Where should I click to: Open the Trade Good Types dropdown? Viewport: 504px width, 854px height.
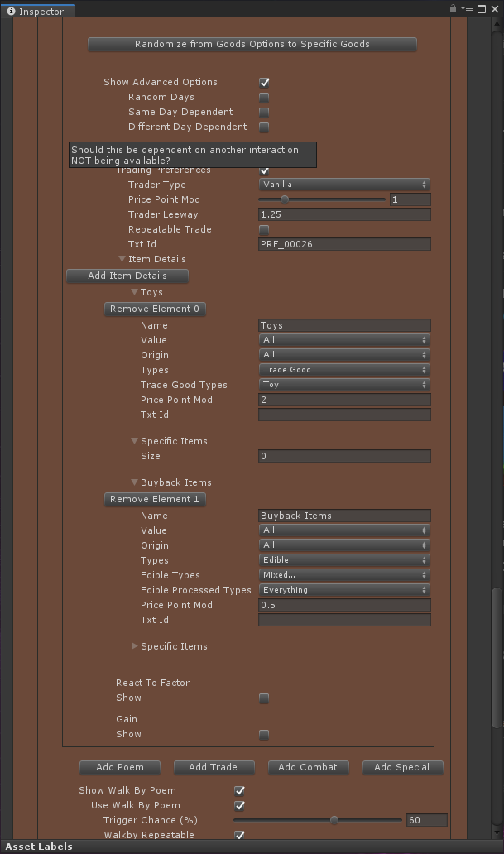point(344,385)
